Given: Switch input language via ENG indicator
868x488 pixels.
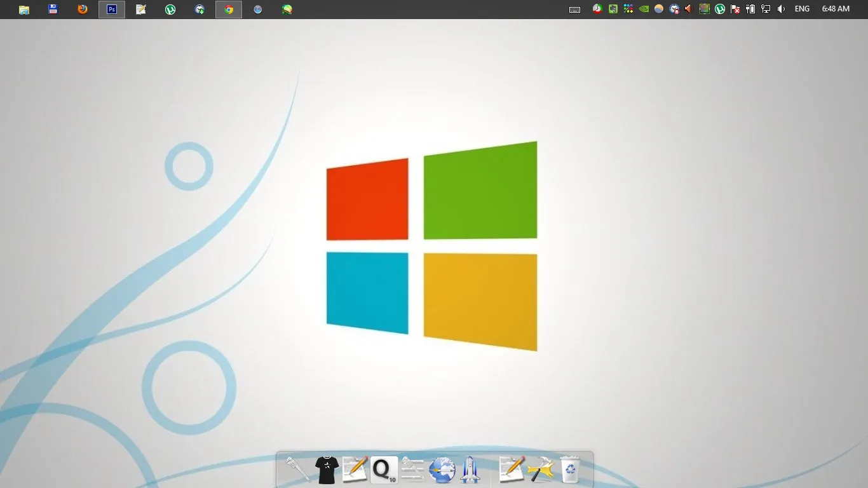Looking at the screenshot, I should [802, 9].
